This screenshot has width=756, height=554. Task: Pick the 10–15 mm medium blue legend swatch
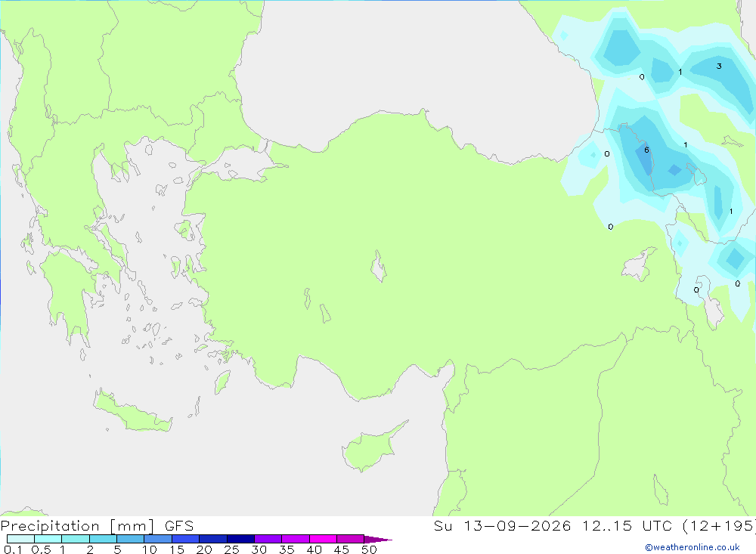coord(158,539)
